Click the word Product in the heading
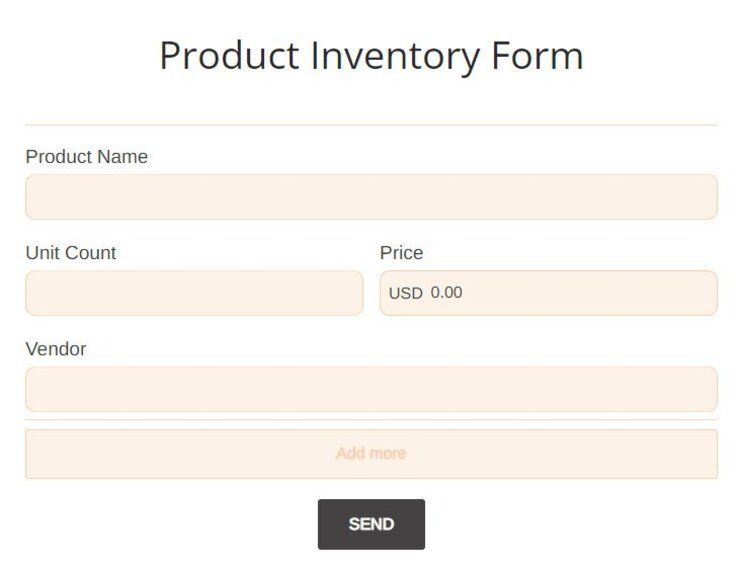 pyautogui.click(x=229, y=55)
